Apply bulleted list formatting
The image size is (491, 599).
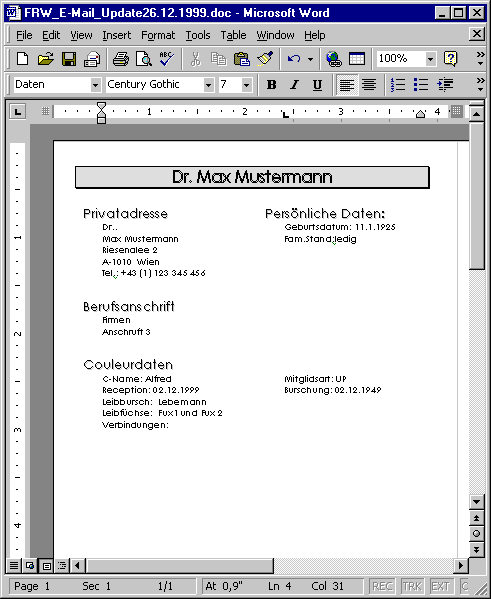(421, 84)
